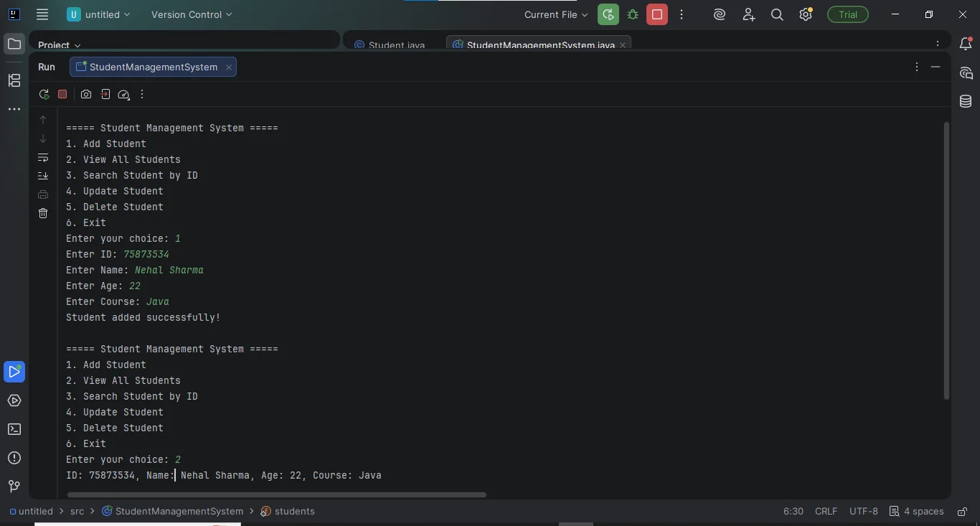Expand the Project view dropdown
This screenshot has width=980, height=526.
click(60, 44)
